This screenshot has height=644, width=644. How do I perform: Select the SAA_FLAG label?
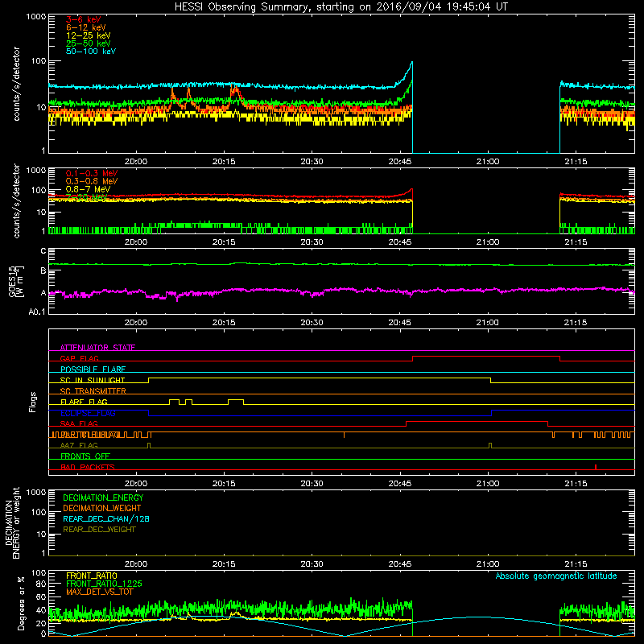pos(79,423)
